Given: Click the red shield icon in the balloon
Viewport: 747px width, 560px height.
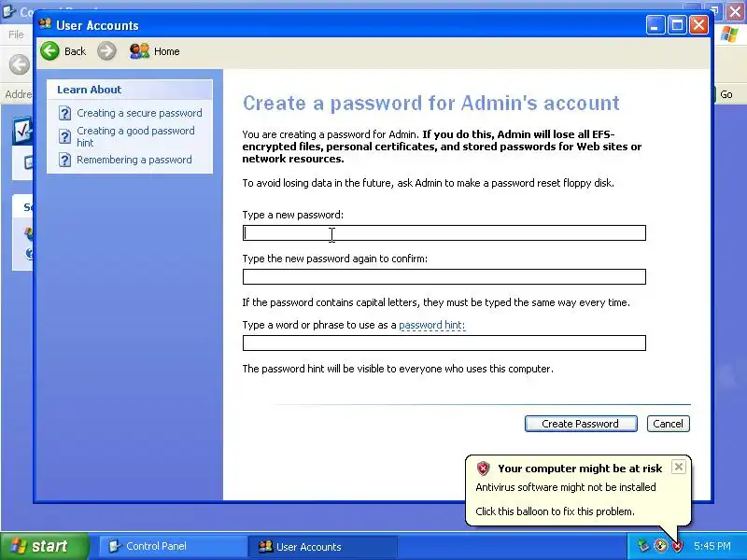Looking at the screenshot, I should (483, 469).
